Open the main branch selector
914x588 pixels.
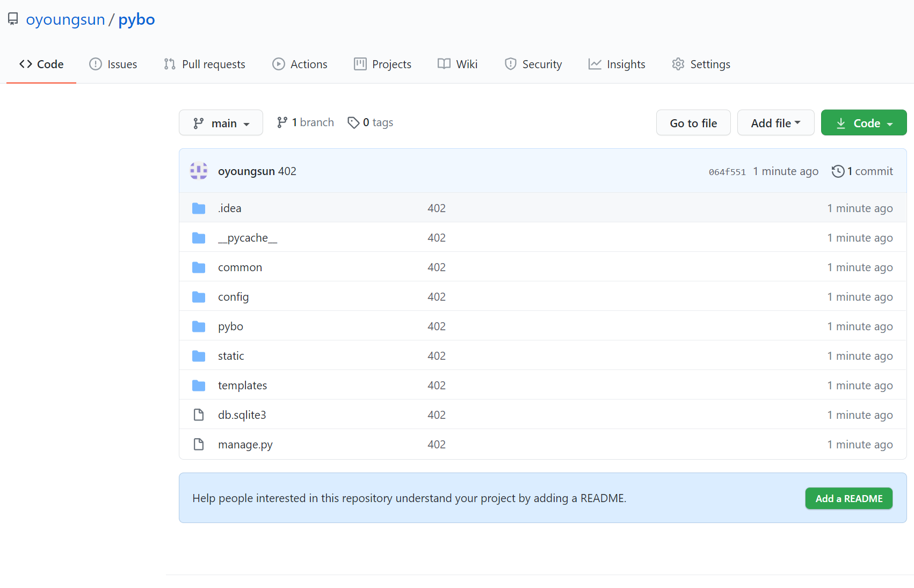221,122
